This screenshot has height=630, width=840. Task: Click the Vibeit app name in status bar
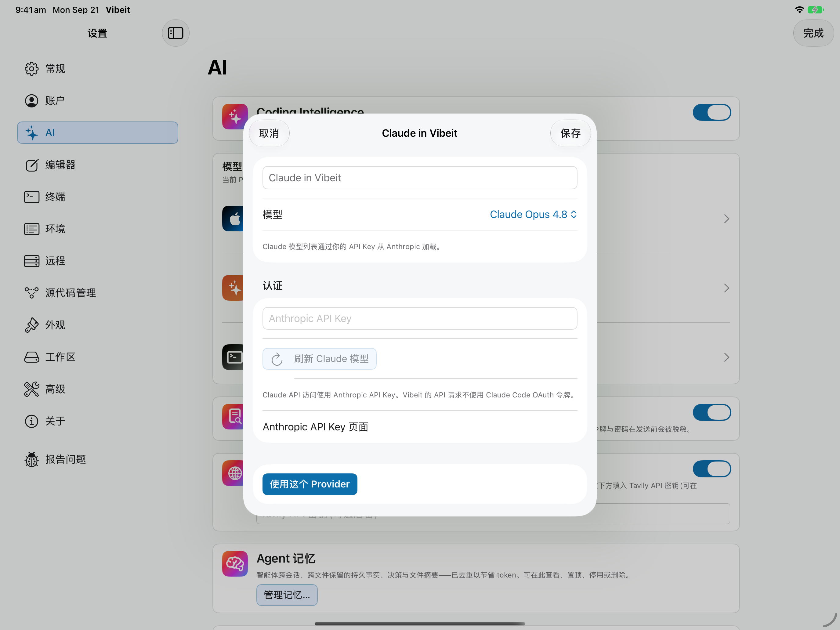(118, 10)
